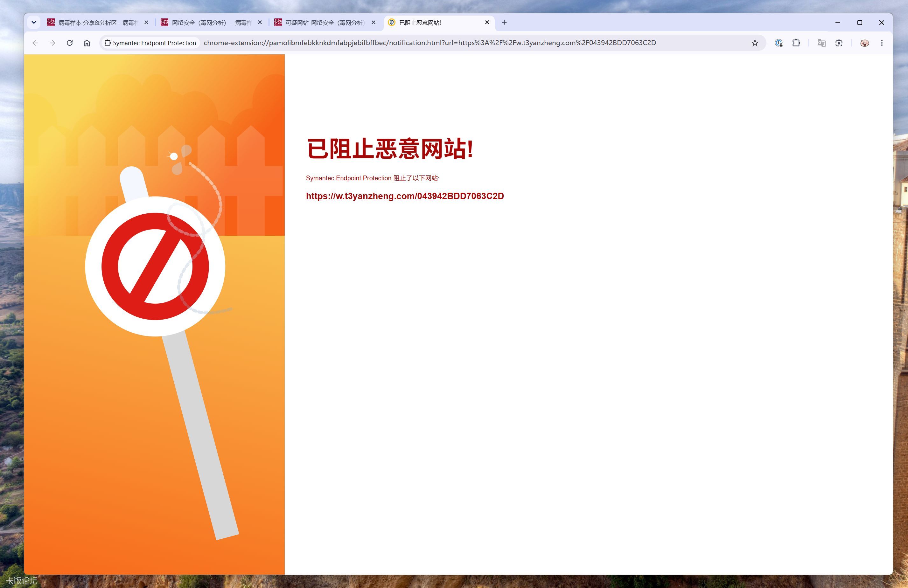Maximize the Chrome window
This screenshot has height=588, width=908.
860,23
